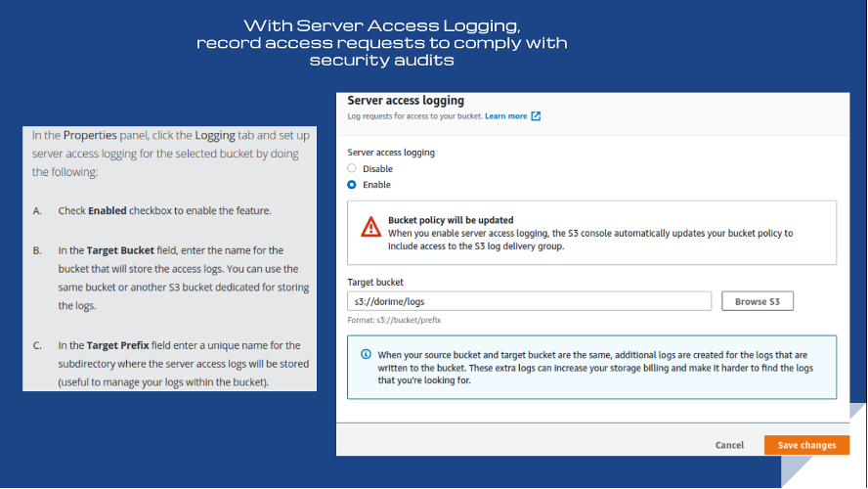868x489 pixels.
Task: Select the Disable radio button
Action: coord(353,169)
